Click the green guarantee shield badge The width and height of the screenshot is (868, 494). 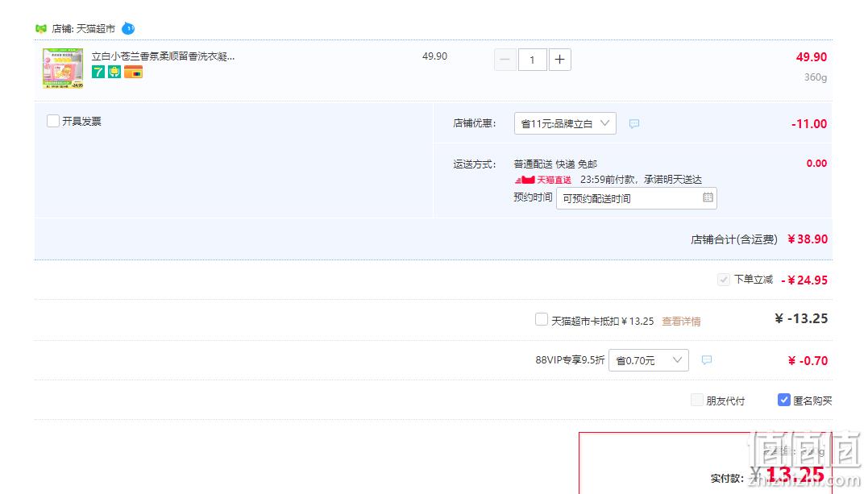[x=114, y=72]
